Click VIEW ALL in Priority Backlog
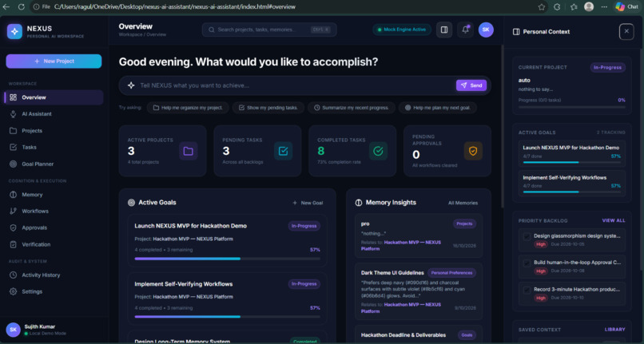This screenshot has width=644, height=344. (614, 220)
